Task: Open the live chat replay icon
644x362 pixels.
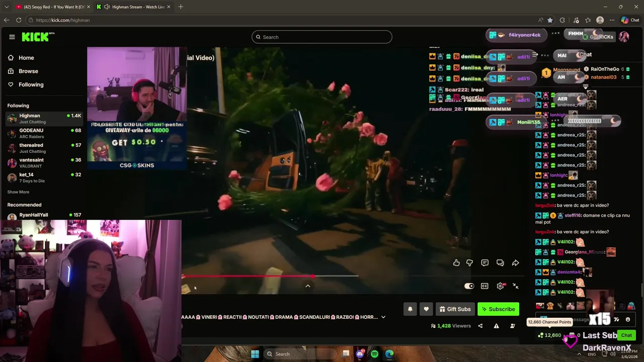Action: (500, 263)
